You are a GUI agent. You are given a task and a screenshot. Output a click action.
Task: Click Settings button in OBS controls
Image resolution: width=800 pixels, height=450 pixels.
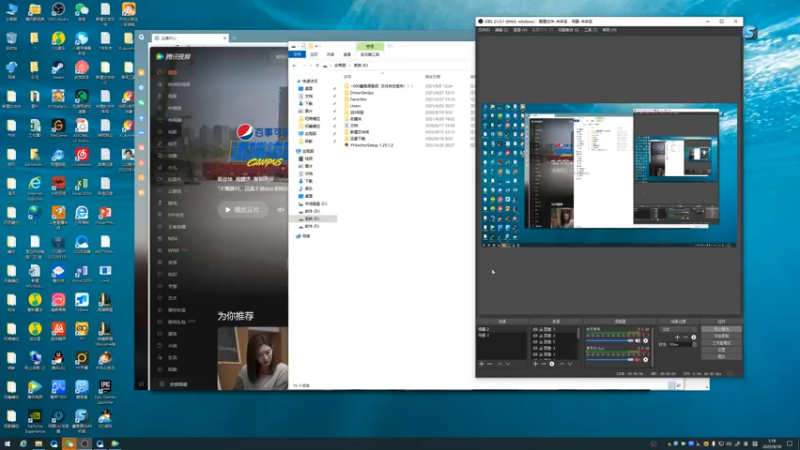coord(721,350)
